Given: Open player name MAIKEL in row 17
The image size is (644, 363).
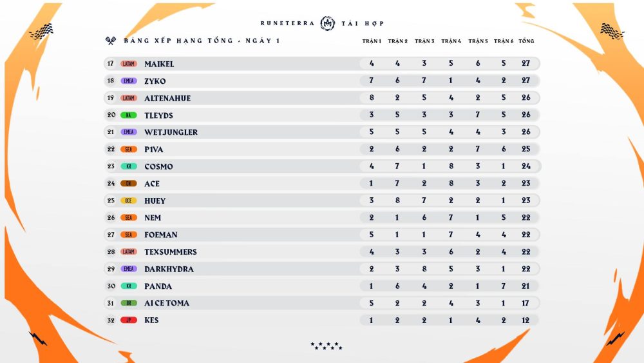Looking at the screenshot, I should click(x=159, y=64).
